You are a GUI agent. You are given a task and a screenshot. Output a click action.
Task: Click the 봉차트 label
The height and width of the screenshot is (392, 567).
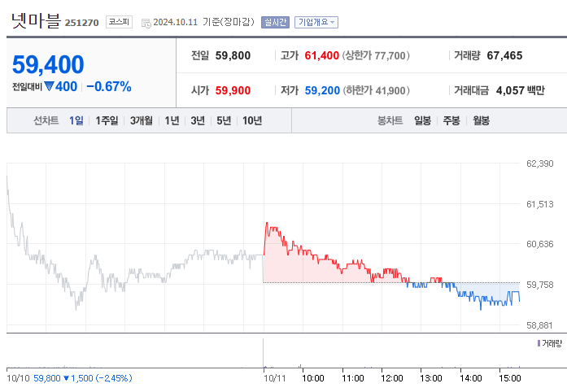[x=390, y=120]
